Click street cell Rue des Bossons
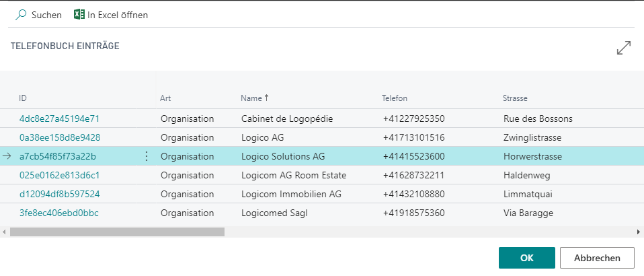This screenshot has width=644, height=276. tap(538, 119)
